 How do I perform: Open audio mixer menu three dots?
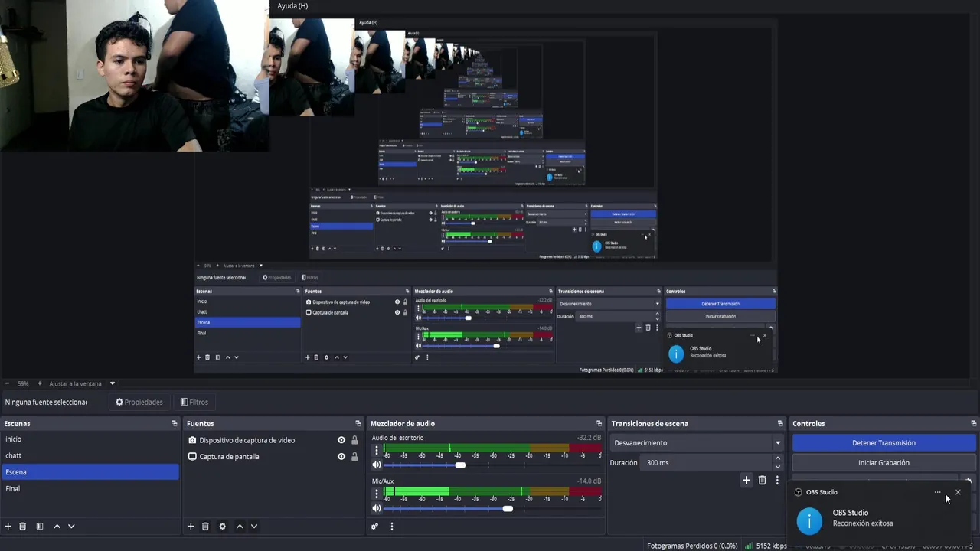pos(392,527)
